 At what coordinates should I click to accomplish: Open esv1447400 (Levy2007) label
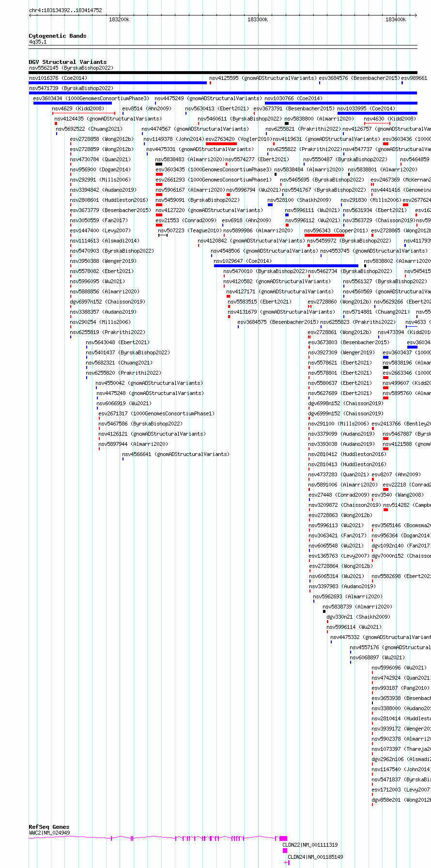(x=100, y=230)
